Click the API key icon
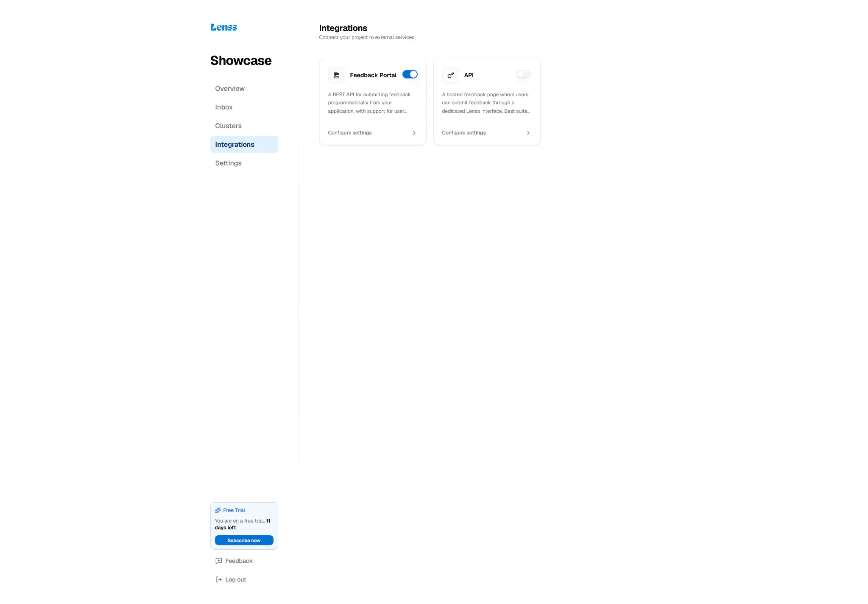The image size is (868, 604). tap(451, 75)
